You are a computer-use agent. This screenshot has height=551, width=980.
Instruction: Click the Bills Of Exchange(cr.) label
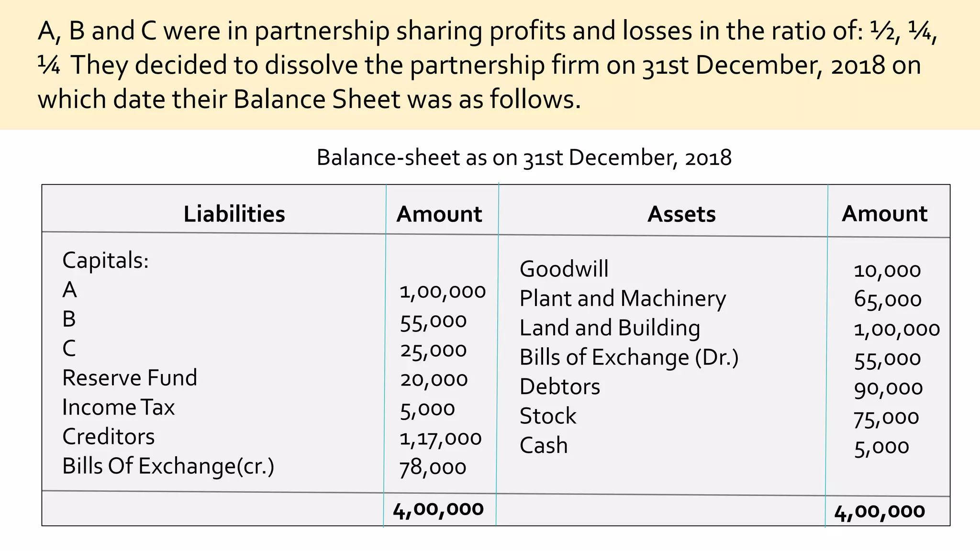(168, 466)
